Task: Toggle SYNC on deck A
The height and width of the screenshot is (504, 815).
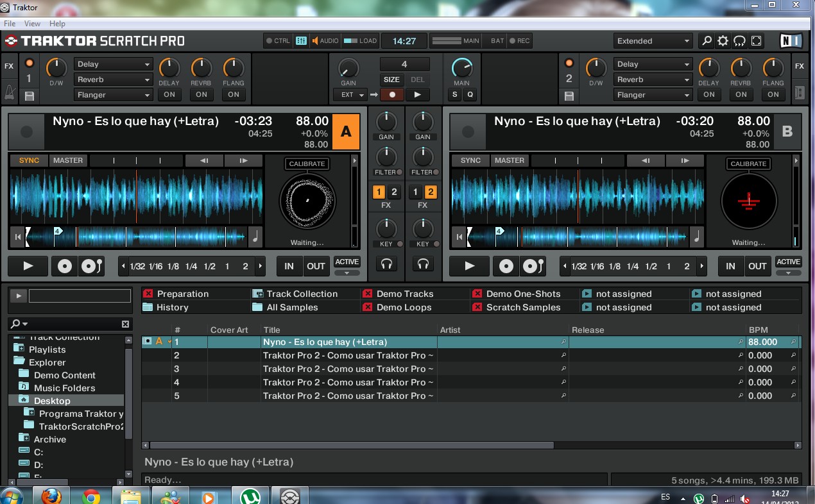Action: click(x=29, y=160)
